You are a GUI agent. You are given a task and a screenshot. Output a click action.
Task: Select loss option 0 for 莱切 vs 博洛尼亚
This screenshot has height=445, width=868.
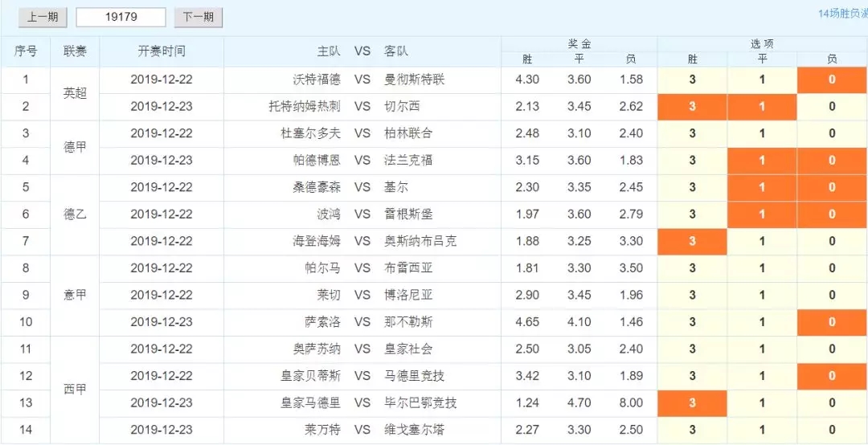pos(832,295)
